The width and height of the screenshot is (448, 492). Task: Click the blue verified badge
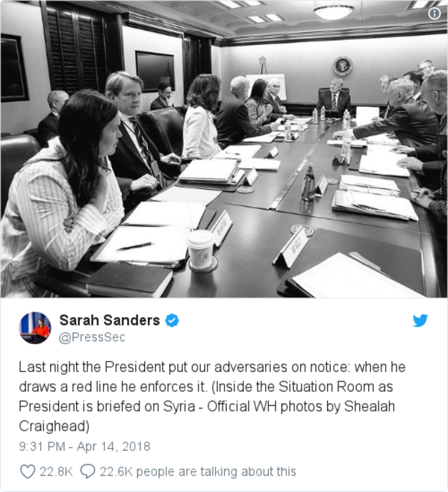click(172, 320)
